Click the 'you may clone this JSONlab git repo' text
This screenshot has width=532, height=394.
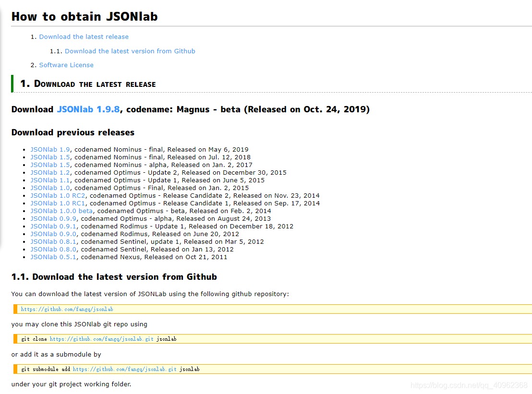click(x=79, y=324)
